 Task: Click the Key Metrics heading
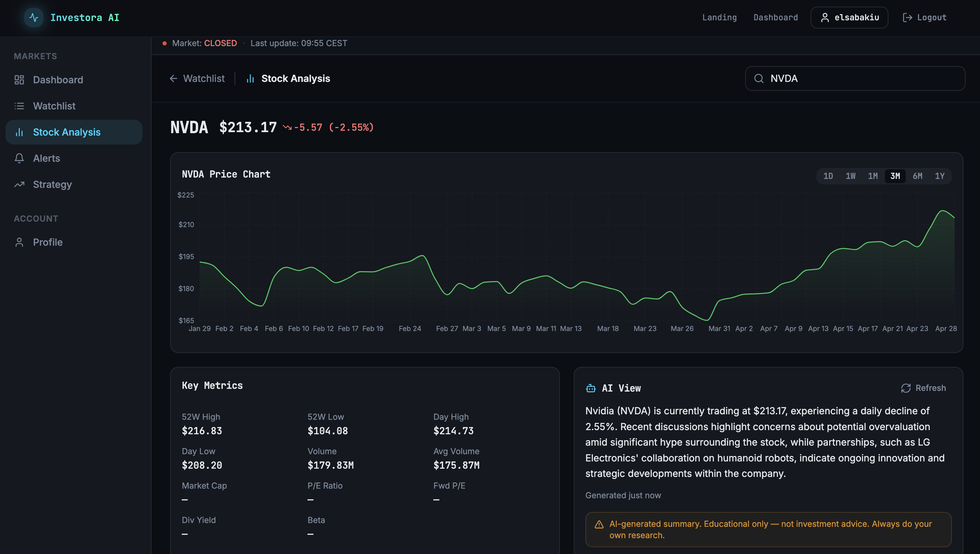212,385
